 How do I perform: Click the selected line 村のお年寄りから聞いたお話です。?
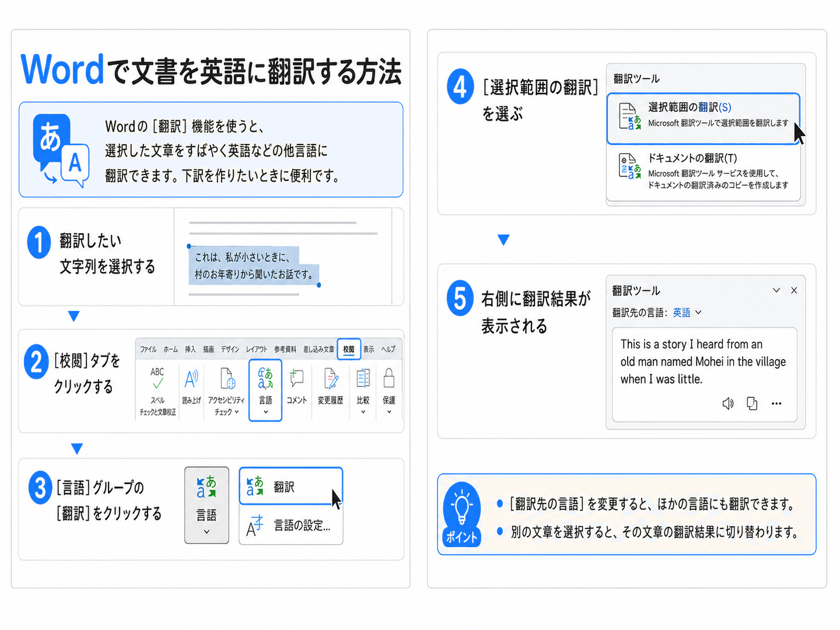[x=254, y=274]
